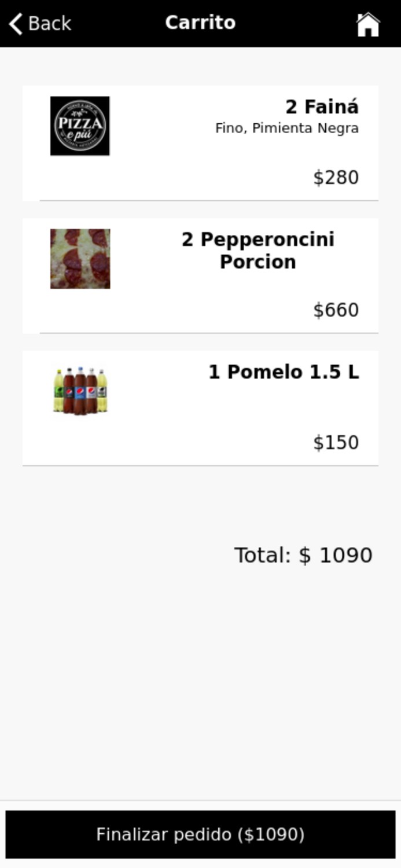Screen dimensions: 401x868
Task: Click the left-pointing arrow beside Back
Action: [x=14, y=23]
